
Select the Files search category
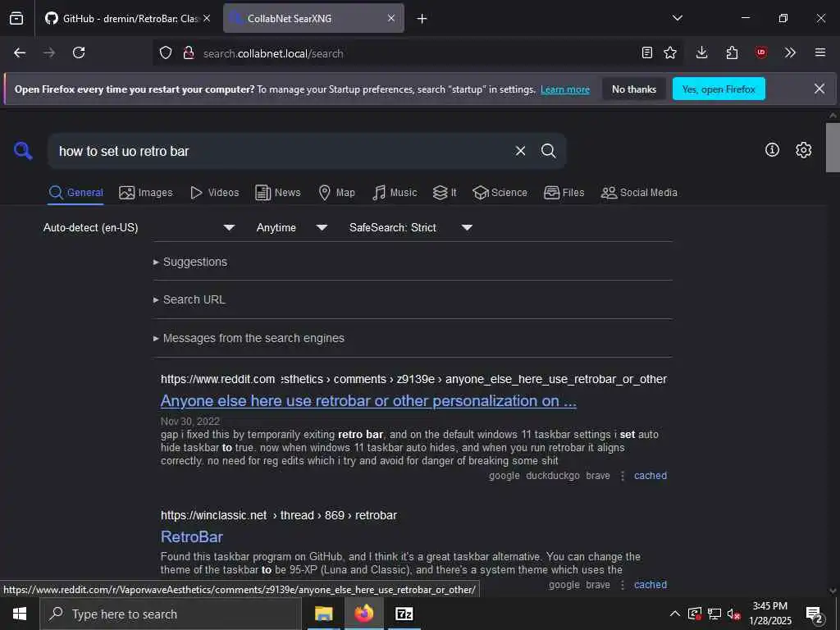[564, 193]
